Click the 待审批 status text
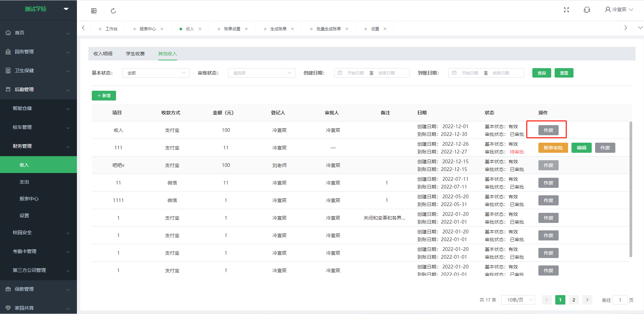This screenshot has width=644, height=314. click(x=517, y=152)
